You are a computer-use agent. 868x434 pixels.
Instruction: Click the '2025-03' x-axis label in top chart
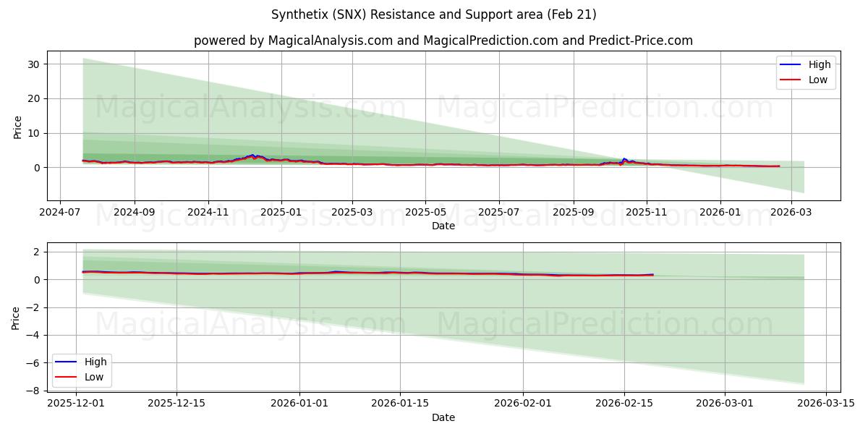coord(352,213)
